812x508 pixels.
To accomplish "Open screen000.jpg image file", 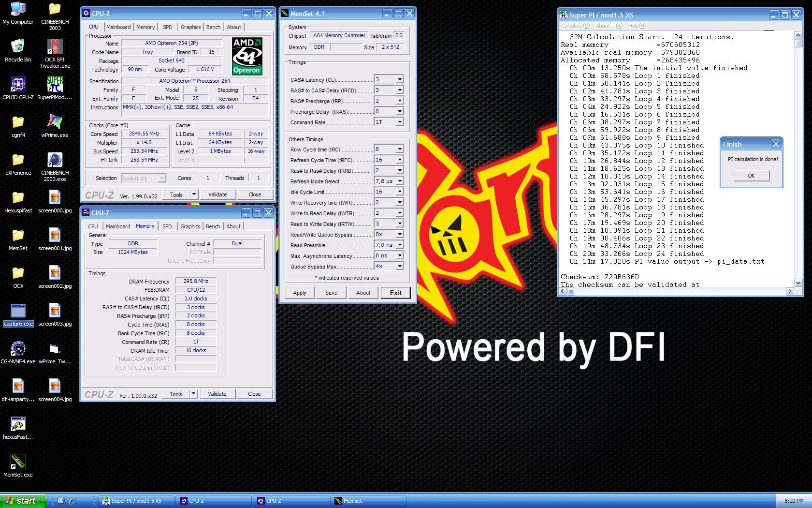I will (55, 201).
